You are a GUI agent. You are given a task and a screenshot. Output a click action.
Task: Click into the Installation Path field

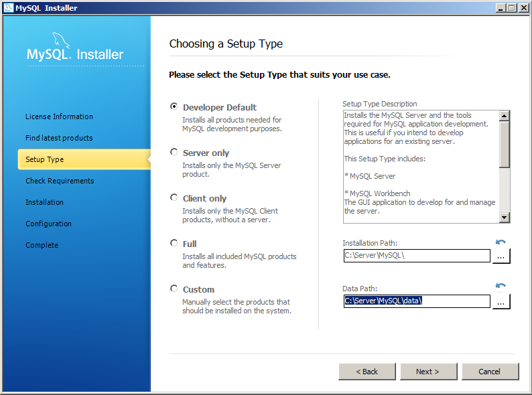(x=417, y=256)
